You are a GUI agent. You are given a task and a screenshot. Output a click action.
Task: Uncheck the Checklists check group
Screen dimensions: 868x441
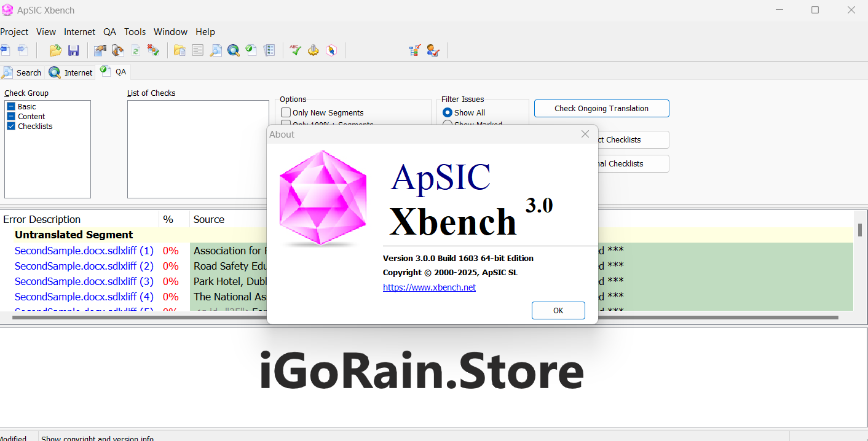(x=11, y=126)
